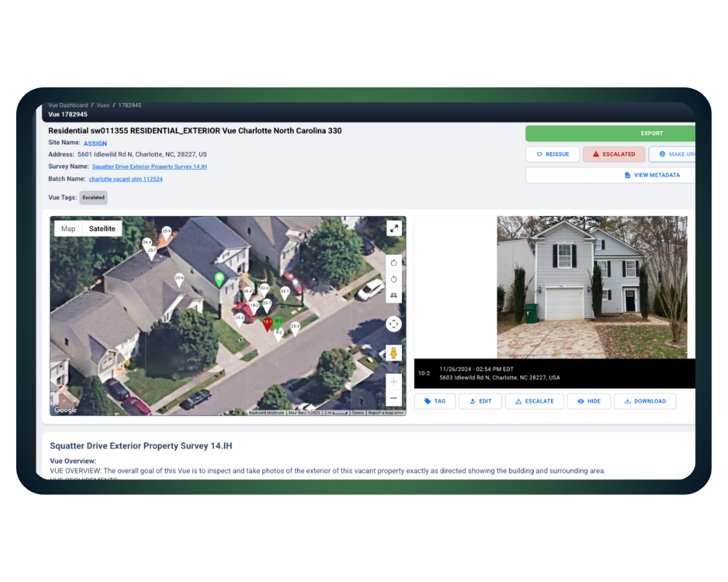Switch map to Satellite view
The width and height of the screenshot is (728, 582).
pos(102,228)
